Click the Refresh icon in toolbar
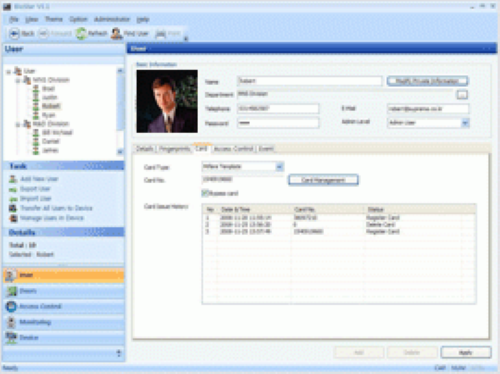Screen dimensions: 500x374 coord(81,33)
